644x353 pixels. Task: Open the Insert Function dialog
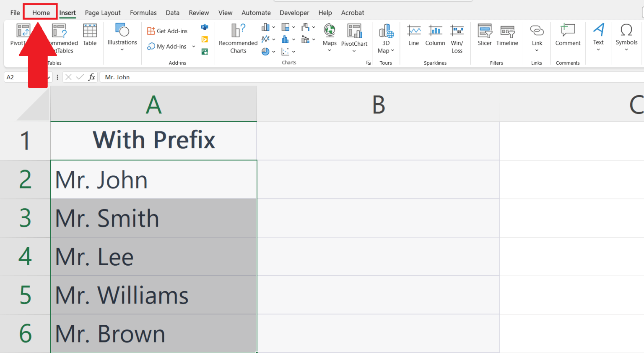click(92, 77)
